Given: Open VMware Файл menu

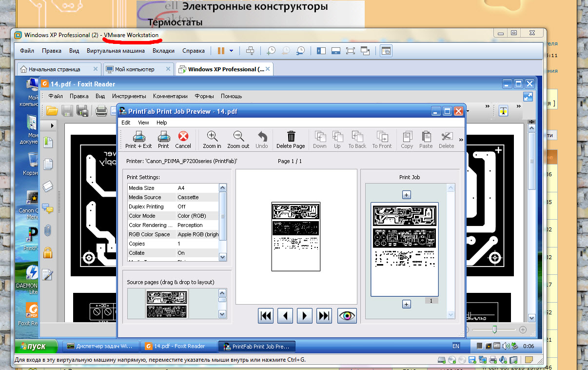Looking at the screenshot, I should coord(27,51).
